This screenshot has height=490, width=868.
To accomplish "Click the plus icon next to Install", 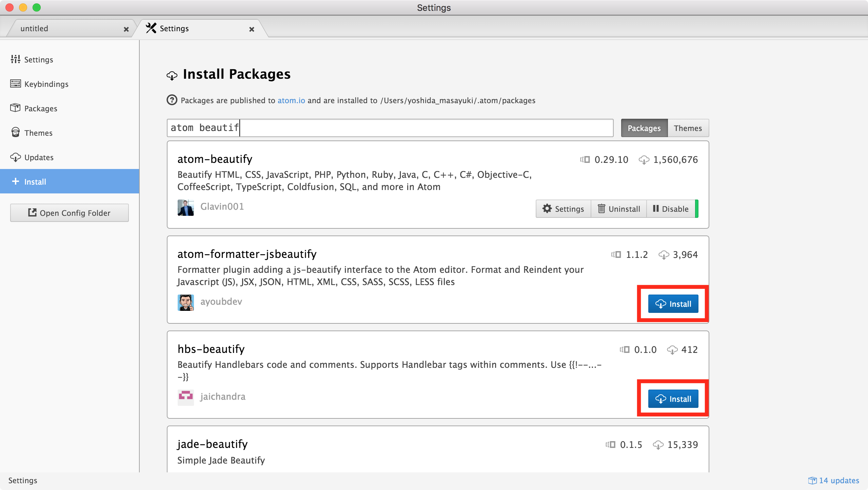I will pos(16,181).
